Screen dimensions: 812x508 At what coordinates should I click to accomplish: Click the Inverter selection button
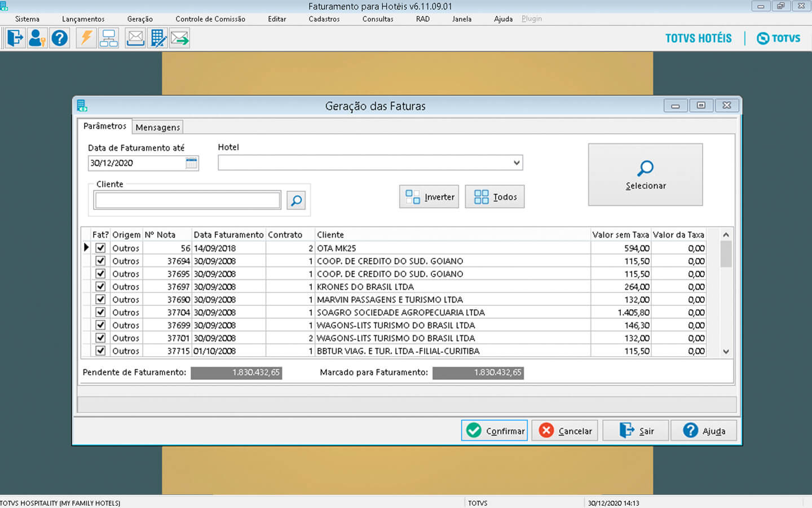pyautogui.click(x=429, y=197)
